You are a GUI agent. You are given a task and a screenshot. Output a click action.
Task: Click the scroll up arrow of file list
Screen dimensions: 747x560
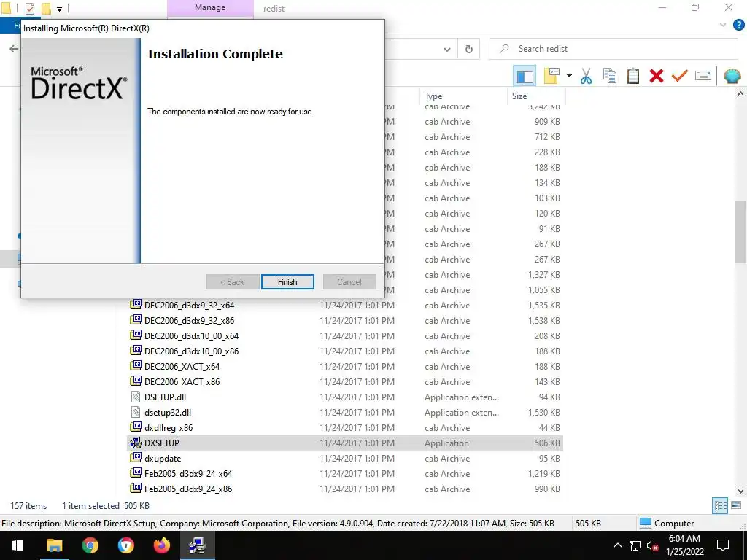tap(740, 94)
